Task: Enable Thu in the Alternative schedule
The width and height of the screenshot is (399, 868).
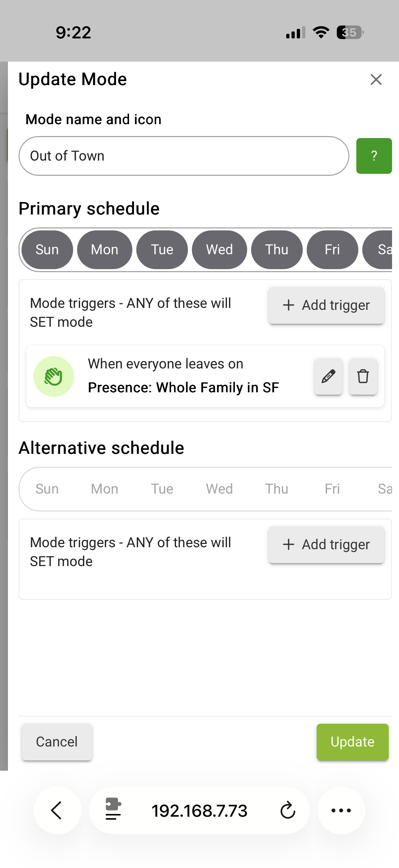Action: [x=277, y=489]
